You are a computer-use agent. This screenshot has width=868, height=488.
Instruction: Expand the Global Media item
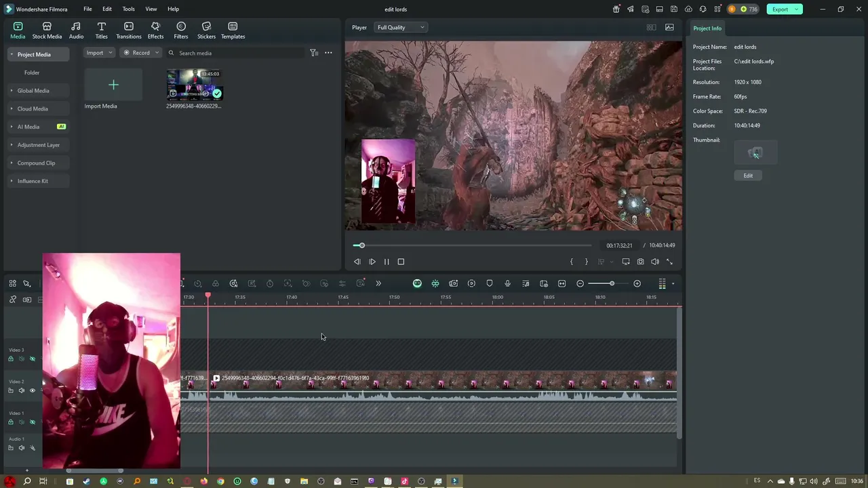(12, 90)
